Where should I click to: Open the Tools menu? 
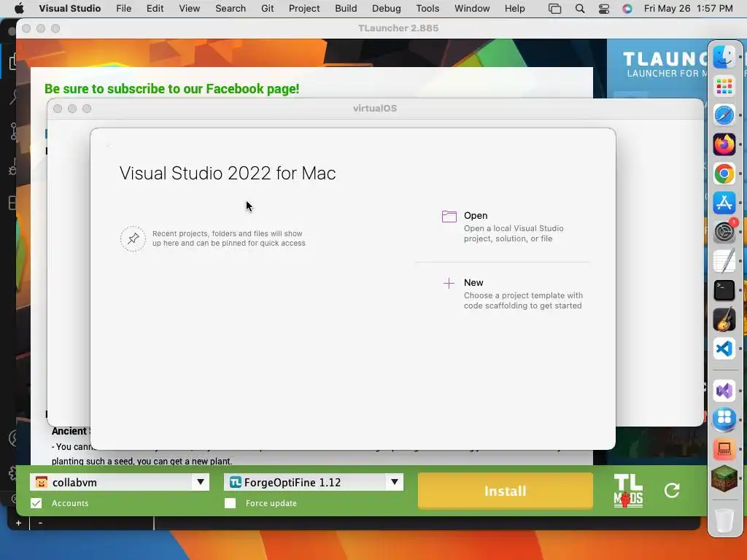(x=427, y=9)
